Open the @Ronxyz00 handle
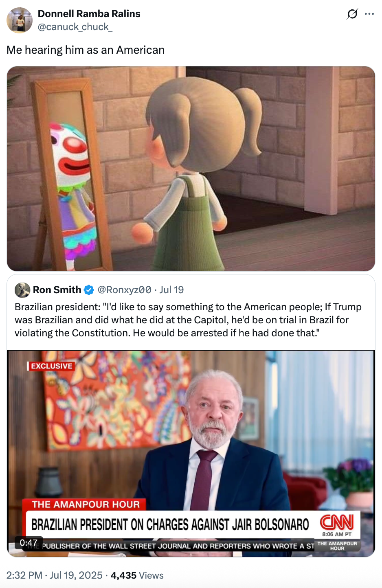Screen dimensions: 382x588 [125, 290]
